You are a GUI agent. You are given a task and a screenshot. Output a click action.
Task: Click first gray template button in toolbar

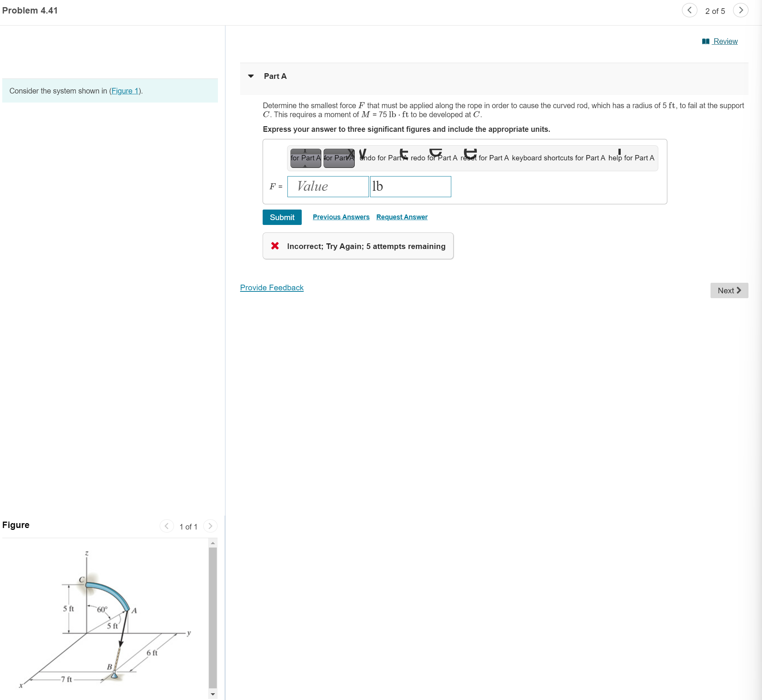click(x=305, y=158)
